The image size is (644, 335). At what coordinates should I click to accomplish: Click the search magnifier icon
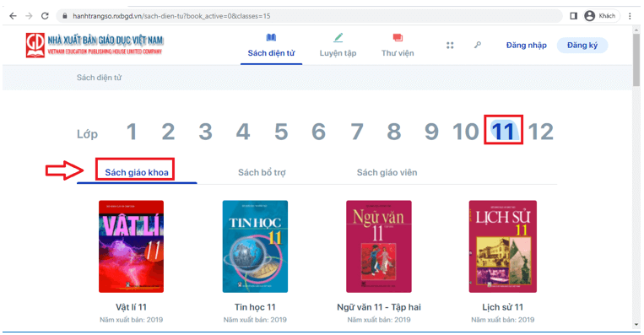coord(477,45)
